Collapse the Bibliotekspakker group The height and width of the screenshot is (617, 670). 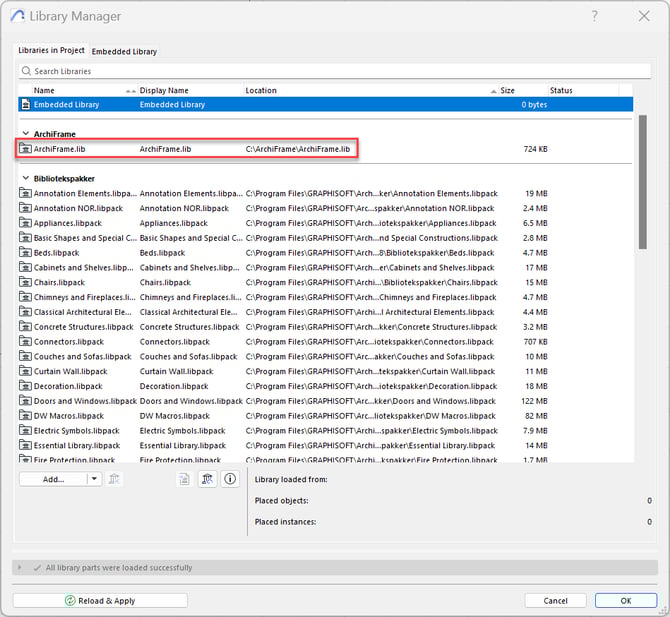coord(24,178)
